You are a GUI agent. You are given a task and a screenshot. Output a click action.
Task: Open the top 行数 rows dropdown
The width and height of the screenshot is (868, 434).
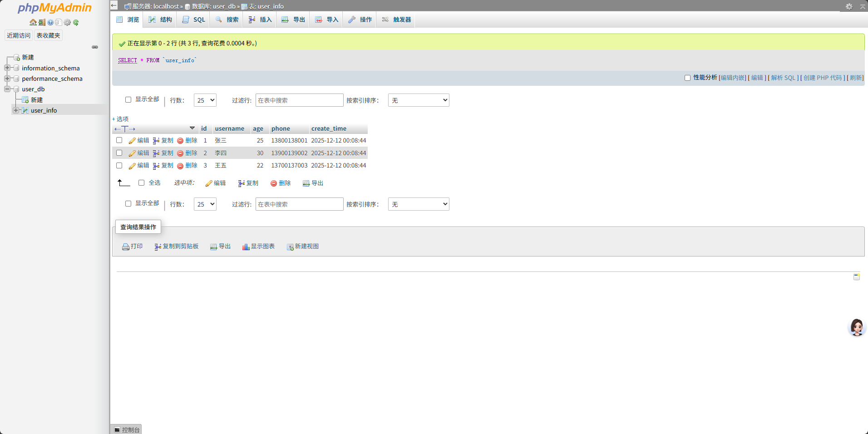click(205, 100)
